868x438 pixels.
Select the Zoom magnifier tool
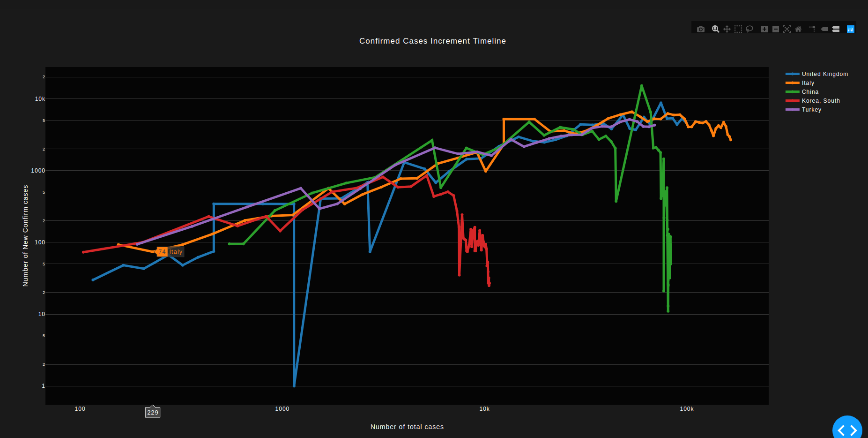pyautogui.click(x=715, y=29)
